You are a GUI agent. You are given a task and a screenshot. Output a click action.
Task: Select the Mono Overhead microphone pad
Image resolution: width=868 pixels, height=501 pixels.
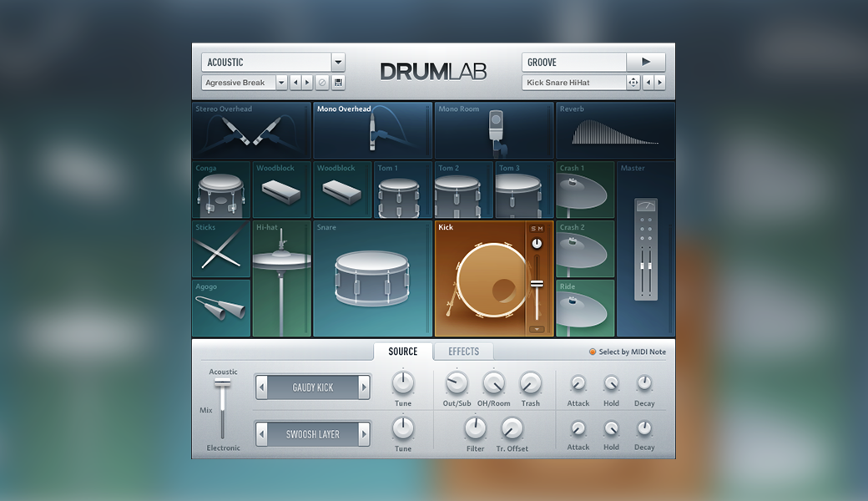click(372, 130)
